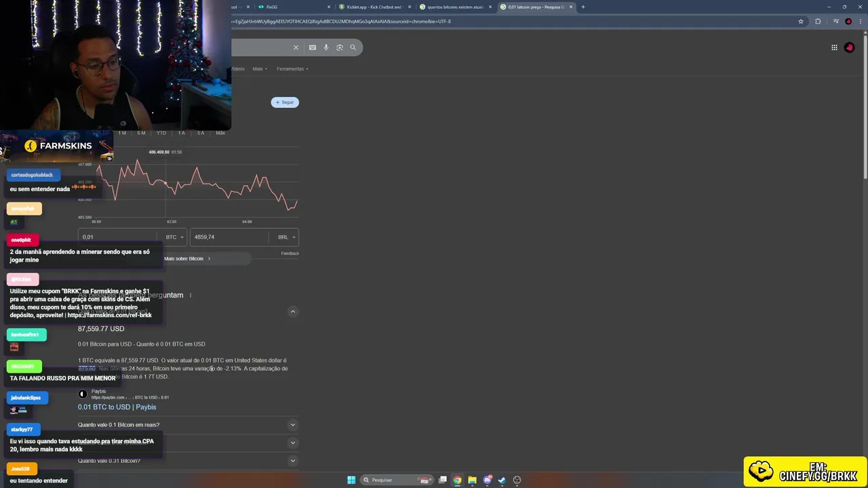This screenshot has width=868, height=488.
Task: Open Task View on the taskbar
Action: point(443,480)
